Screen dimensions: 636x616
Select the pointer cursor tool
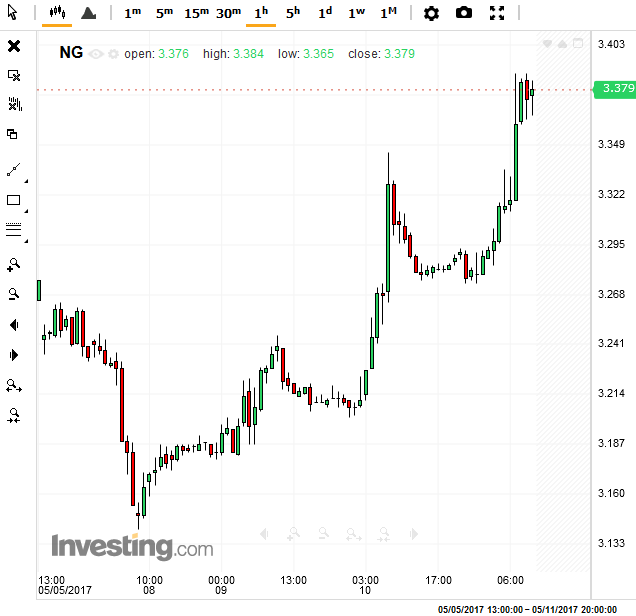pos(13,13)
